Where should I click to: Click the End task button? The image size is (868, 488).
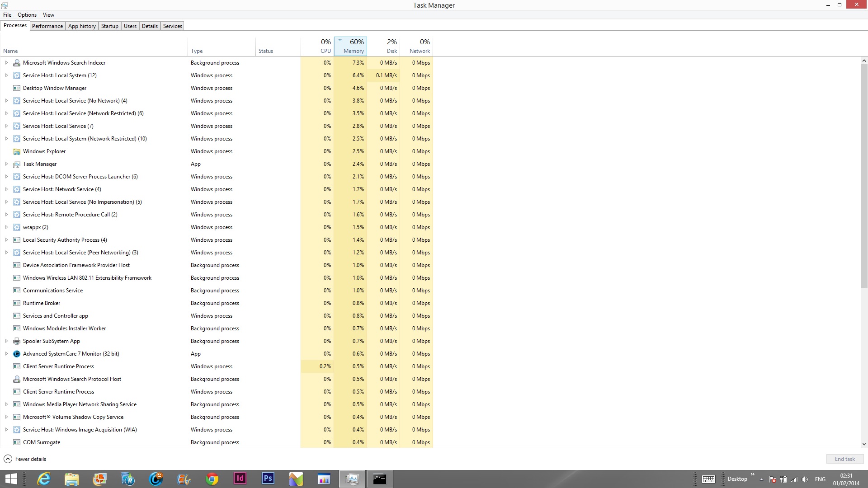pos(844,459)
